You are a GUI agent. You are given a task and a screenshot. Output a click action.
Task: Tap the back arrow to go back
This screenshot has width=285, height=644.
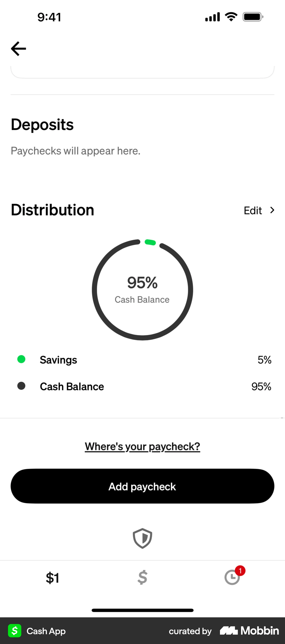[x=18, y=48]
